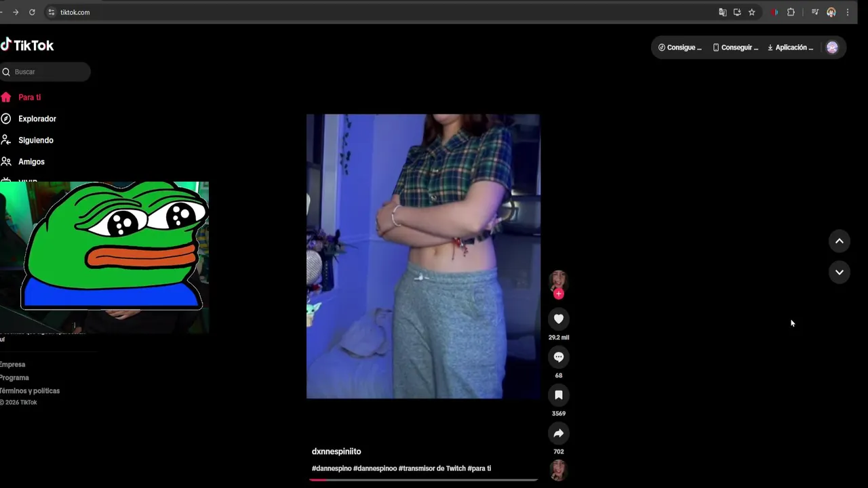Viewport: 868px width, 488px height.
Task: Click the 702 shares count
Action: tap(559, 451)
